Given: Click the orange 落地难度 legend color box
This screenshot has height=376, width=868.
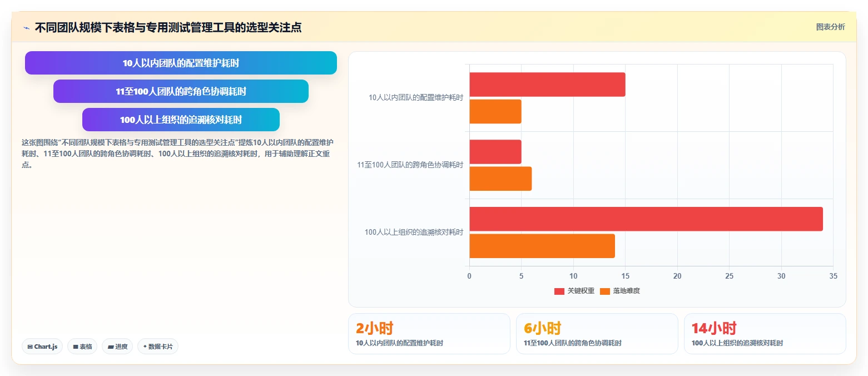Looking at the screenshot, I should click(605, 291).
